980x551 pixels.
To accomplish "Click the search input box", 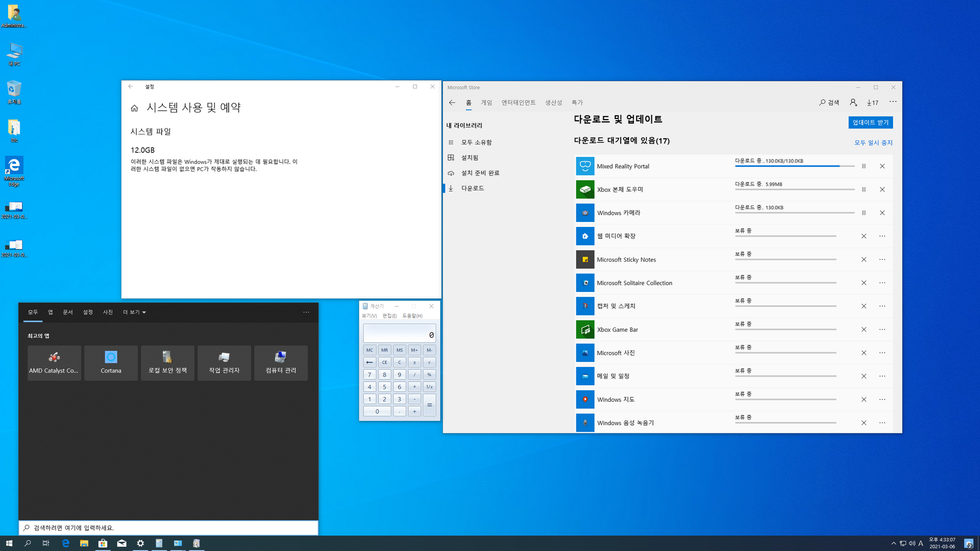I will point(168,527).
